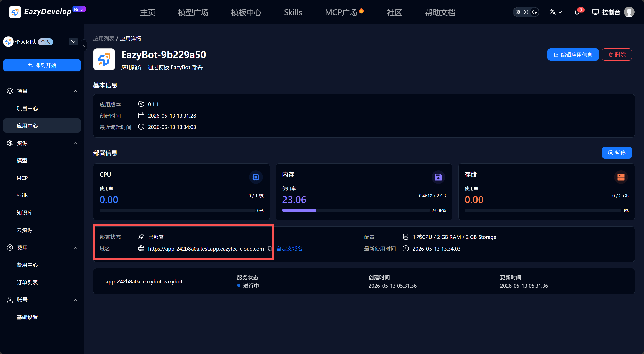Click the calendar icon beside 创建时间

coord(141,116)
